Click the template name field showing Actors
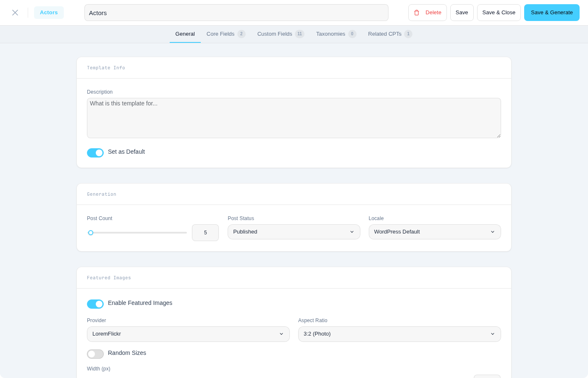 pyautogui.click(x=236, y=13)
